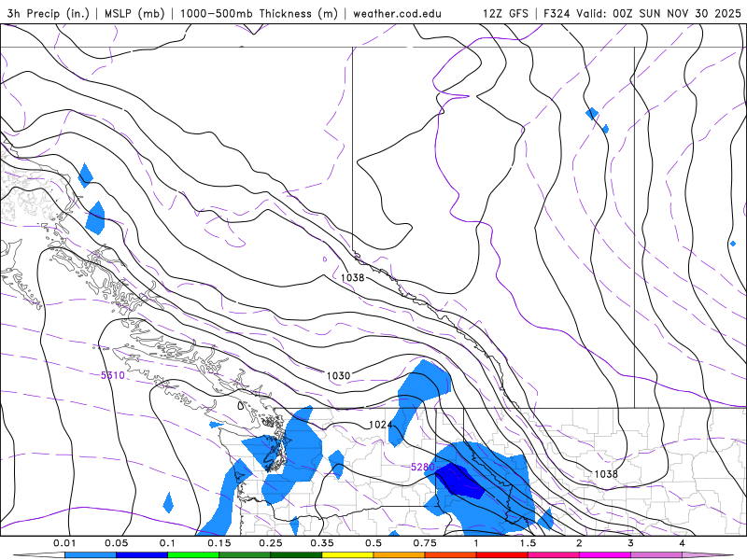Click the 1024 isobar label
The height and width of the screenshot is (560, 747).
coord(381,425)
